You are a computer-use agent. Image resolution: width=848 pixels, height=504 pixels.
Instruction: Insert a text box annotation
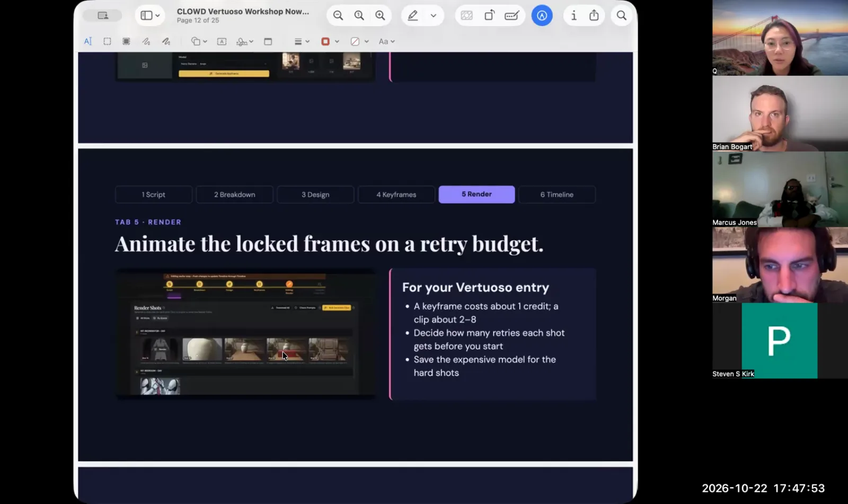222,41
